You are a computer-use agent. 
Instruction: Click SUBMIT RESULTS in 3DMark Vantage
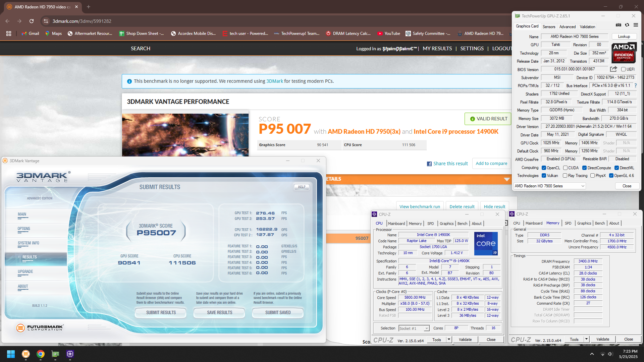(x=161, y=312)
